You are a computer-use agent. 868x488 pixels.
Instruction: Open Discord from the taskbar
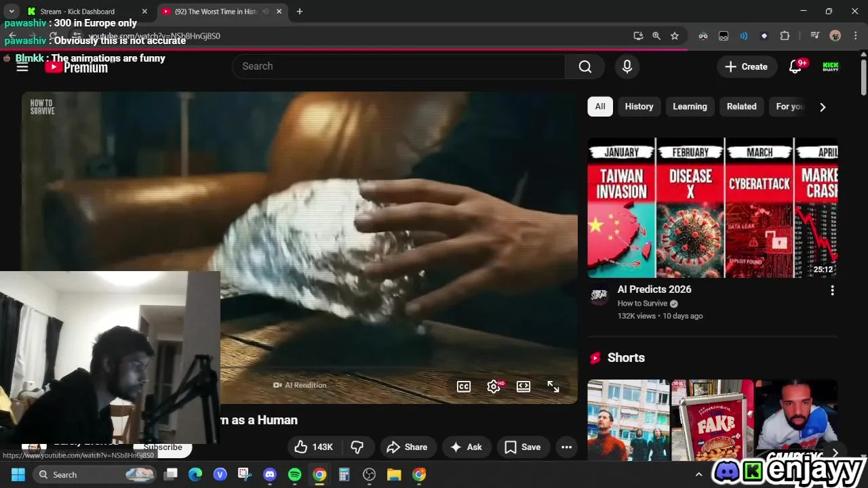(x=270, y=474)
